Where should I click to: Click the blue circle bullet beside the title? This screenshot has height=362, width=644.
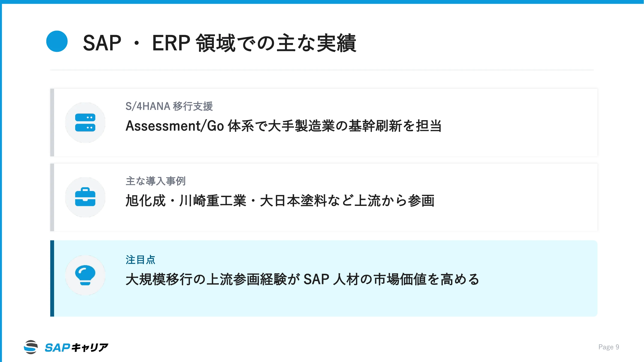[57, 41]
